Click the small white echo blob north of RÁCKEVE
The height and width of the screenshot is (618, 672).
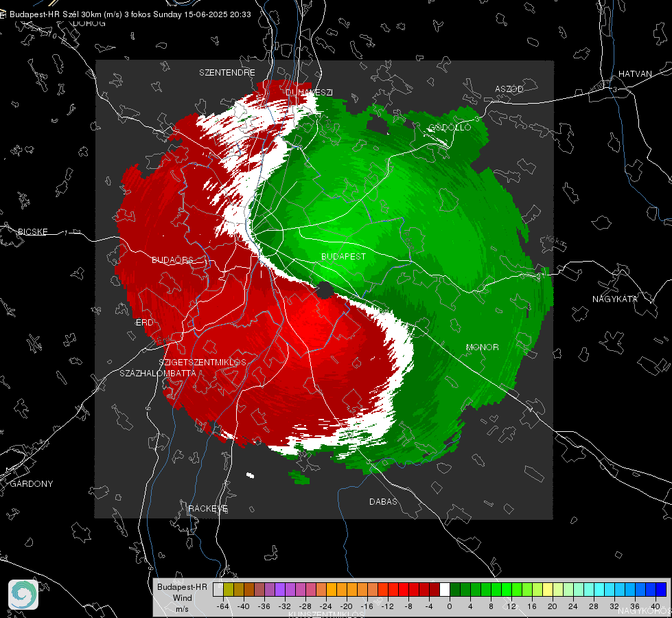pos(251,475)
